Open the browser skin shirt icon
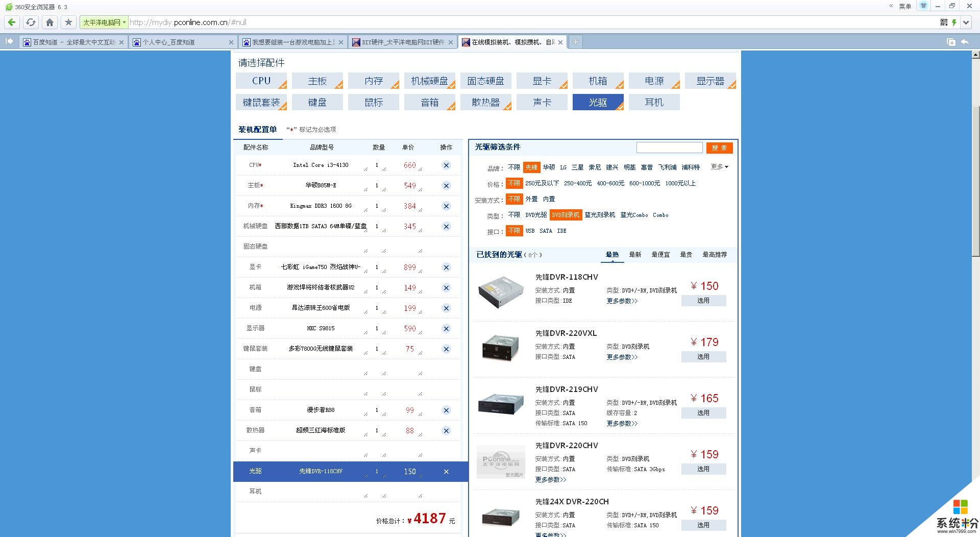Viewport: 980px width, 537px height. (x=923, y=6)
